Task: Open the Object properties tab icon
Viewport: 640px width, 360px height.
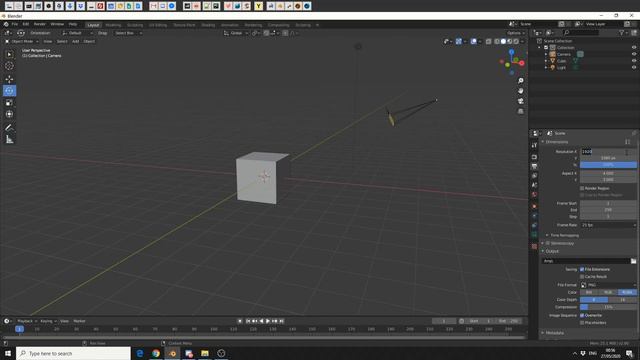Action: tap(534, 207)
